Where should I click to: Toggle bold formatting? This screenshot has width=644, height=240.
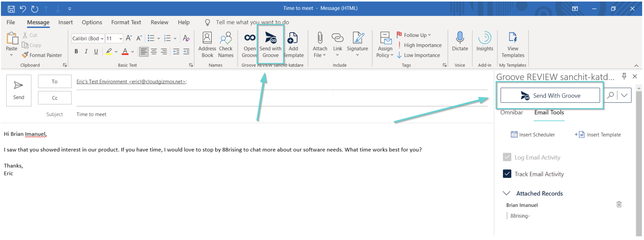[x=76, y=51]
